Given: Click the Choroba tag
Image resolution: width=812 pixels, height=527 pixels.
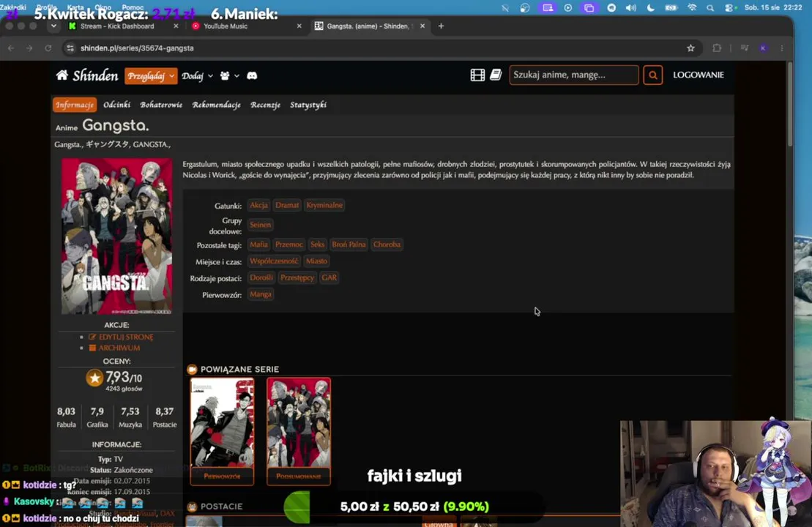Looking at the screenshot, I should click(x=387, y=244).
